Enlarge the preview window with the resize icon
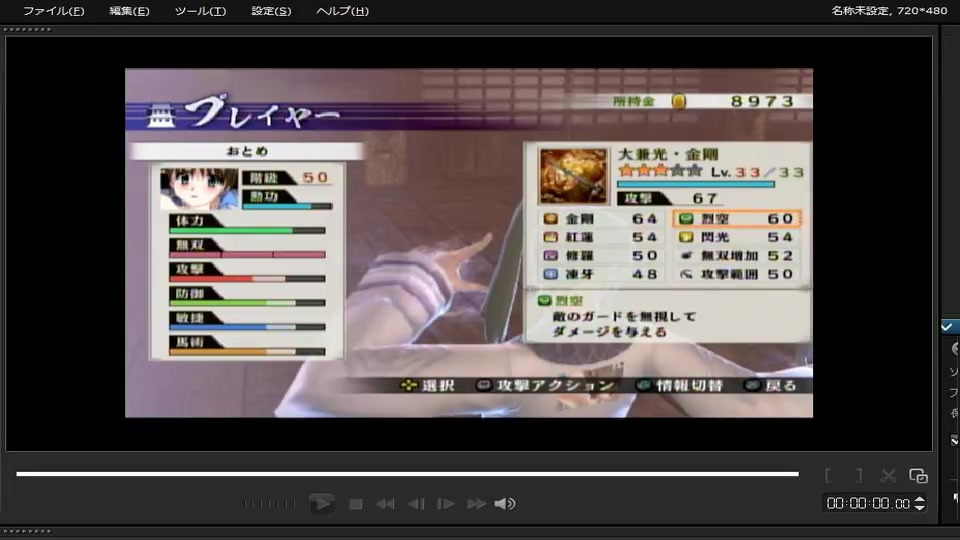The image size is (960, 540). point(918,475)
